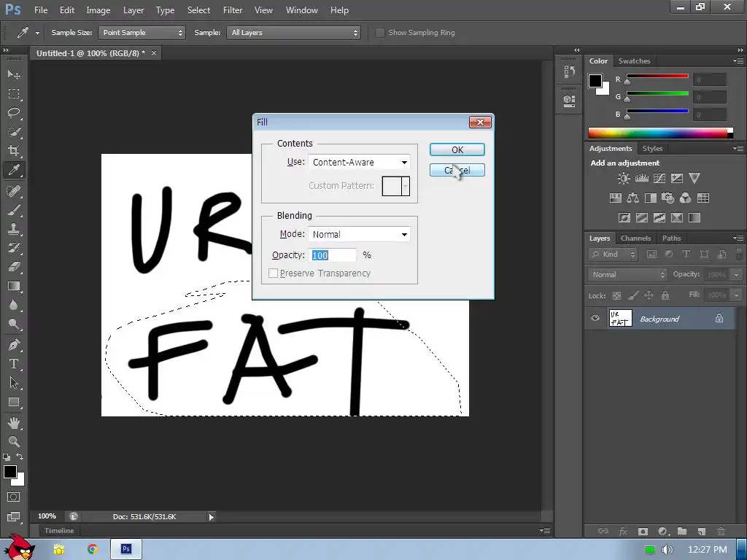Viewport: 747px width, 560px height.
Task: Open the Edit menu
Action: [66, 10]
